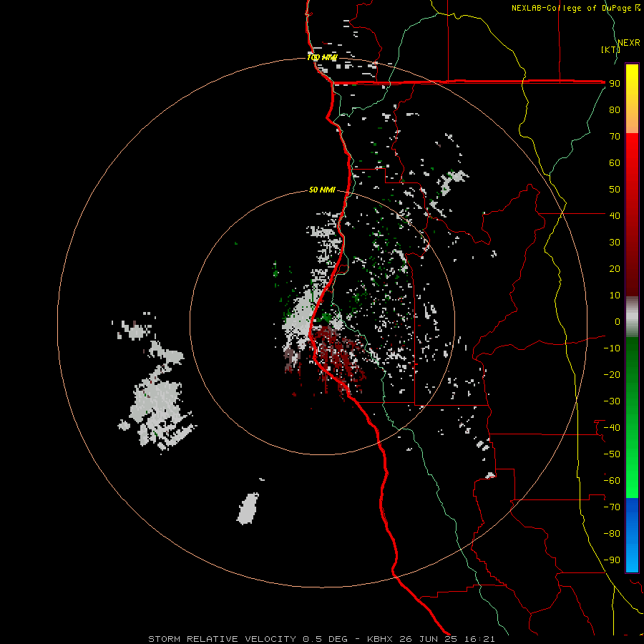The width and height of the screenshot is (644, 644).
Task: Click the -20 value on the velocity scale
Action: click(x=612, y=374)
